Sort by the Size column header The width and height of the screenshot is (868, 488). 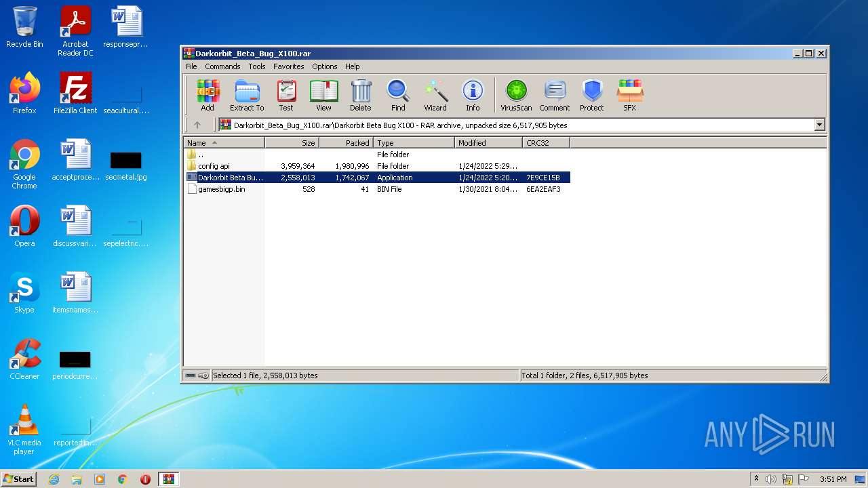[x=292, y=142]
